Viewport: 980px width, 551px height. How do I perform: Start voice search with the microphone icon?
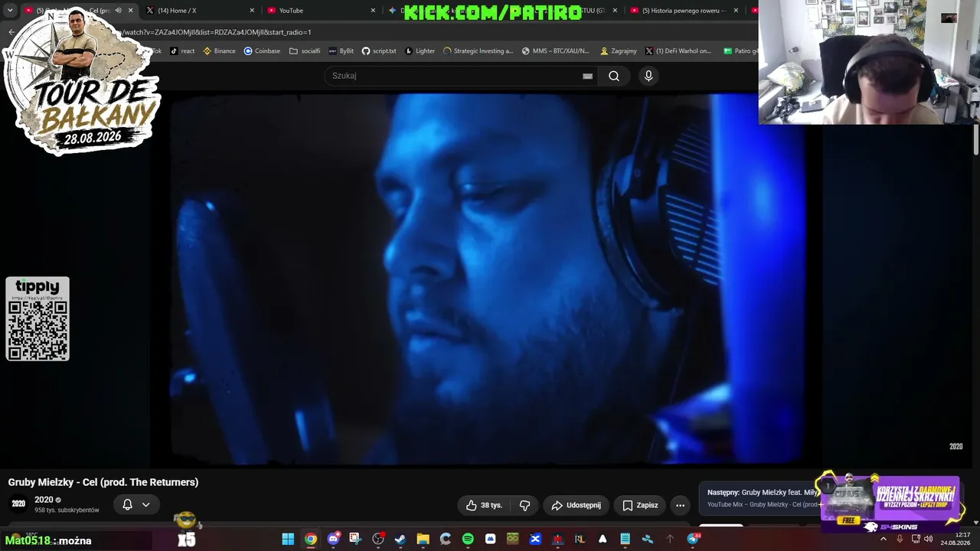point(648,76)
